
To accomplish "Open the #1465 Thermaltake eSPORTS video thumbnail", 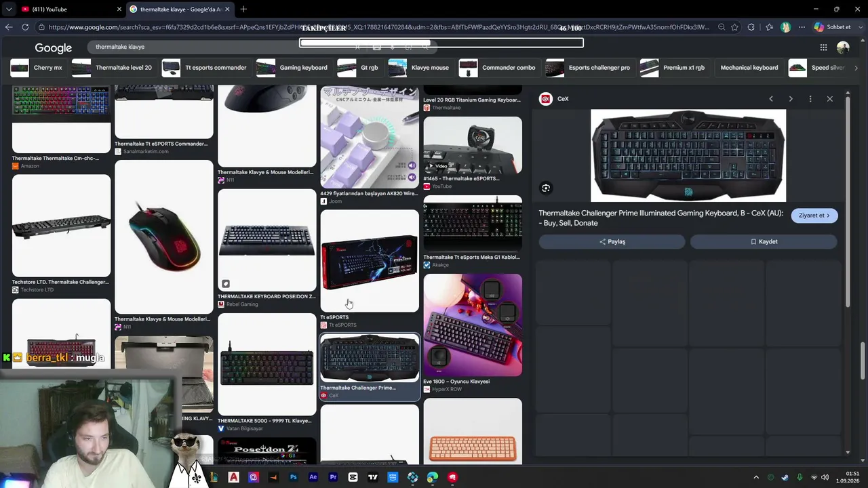I will (x=473, y=145).
